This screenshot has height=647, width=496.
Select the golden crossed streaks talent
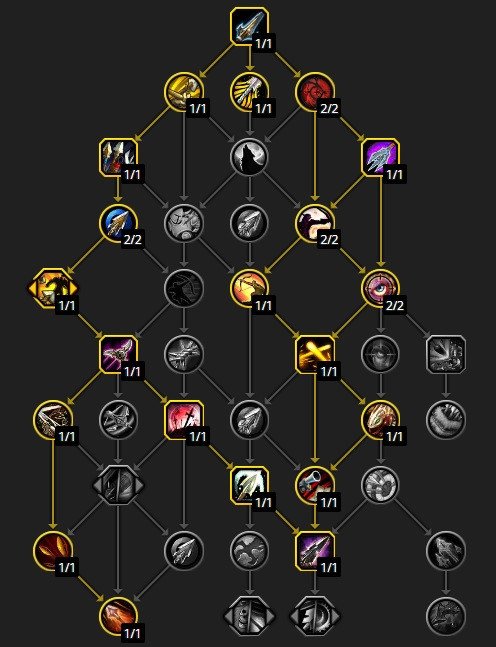pos(315,354)
